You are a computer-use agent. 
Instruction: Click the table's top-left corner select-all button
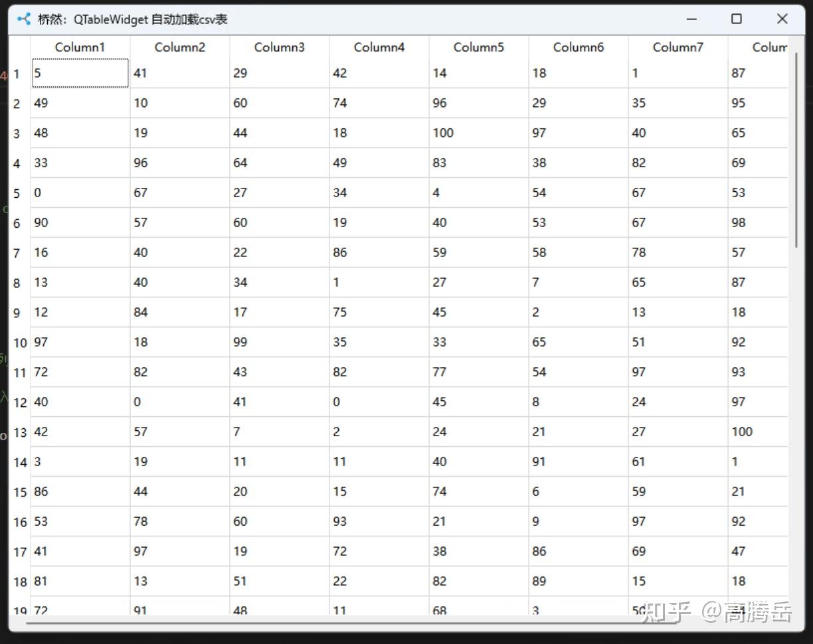[x=20, y=47]
